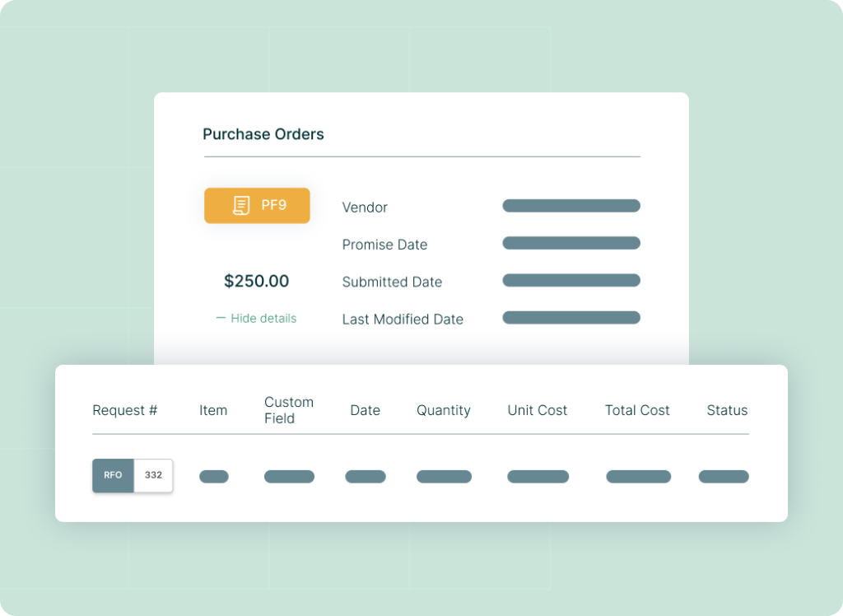Click the $250.00 amount
843x616 pixels.
(x=256, y=281)
